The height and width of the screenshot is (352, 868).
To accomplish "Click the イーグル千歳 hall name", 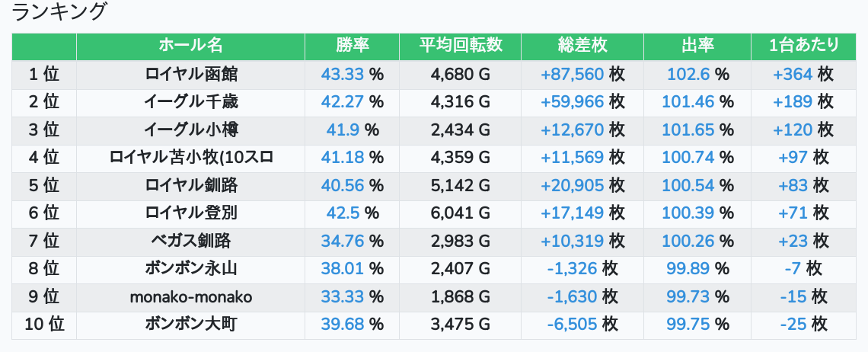I will coord(190,101).
